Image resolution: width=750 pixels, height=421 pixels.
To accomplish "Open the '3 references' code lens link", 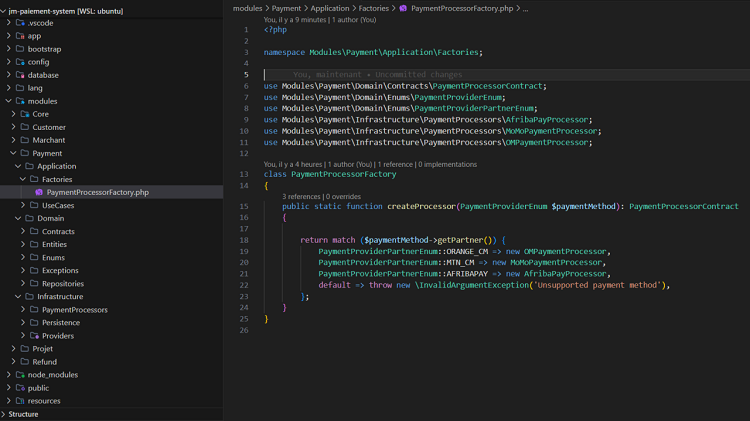I will [x=301, y=197].
